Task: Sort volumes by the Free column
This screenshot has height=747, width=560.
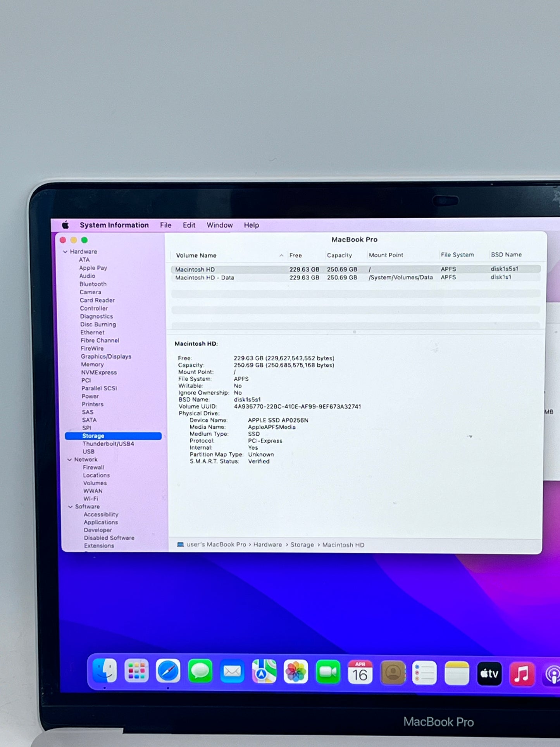Action: [295, 255]
